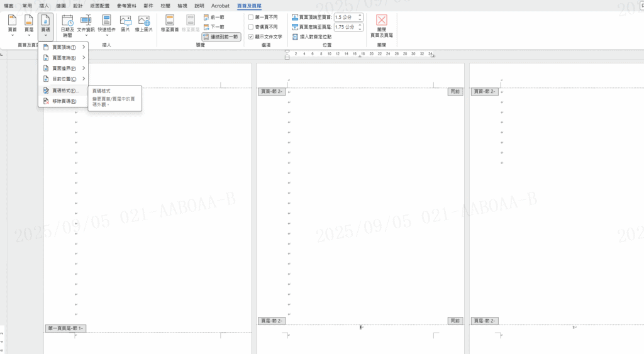Click the 線上圖片 icon
644x354 pixels.
click(x=144, y=22)
